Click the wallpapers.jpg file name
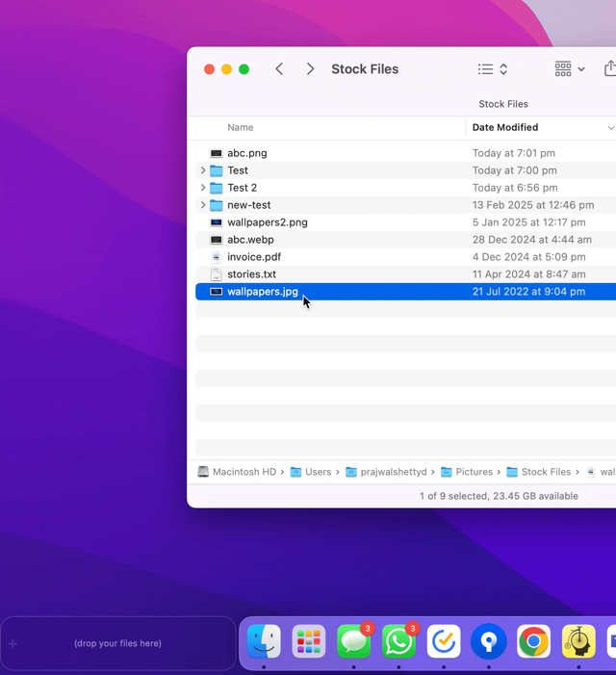This screenshot has height=675, width=616. click(263, 292)
